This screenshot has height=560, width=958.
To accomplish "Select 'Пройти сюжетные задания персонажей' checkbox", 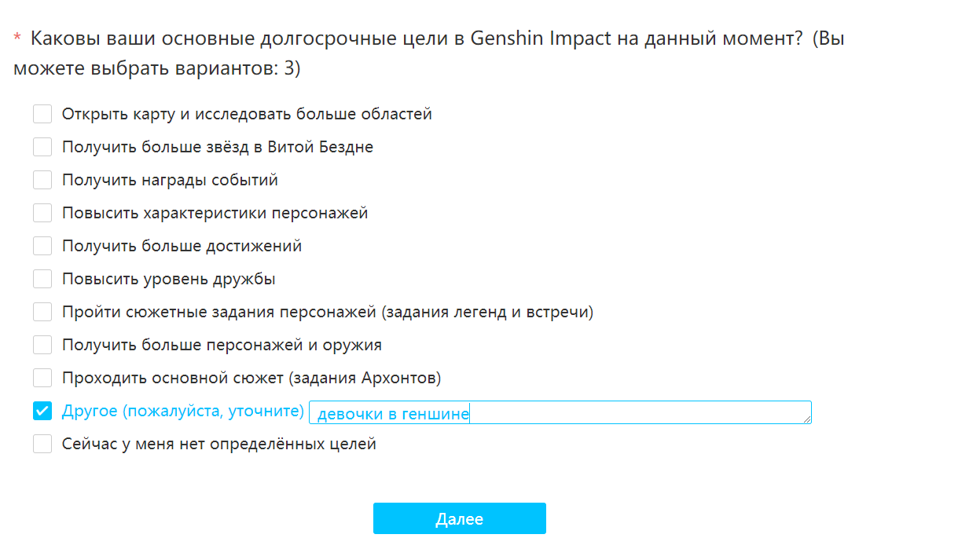I will coord(42,313).
